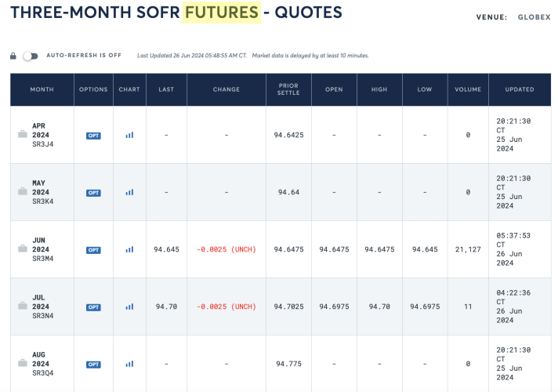
Task: Click the PRIOR SETTLE column header
Action: pos(288,89)
